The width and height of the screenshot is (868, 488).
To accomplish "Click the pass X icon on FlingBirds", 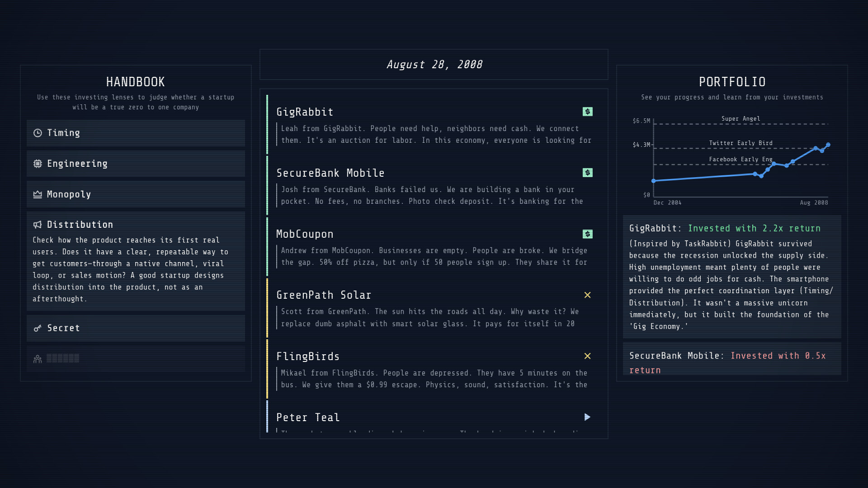I will point(587,356).
